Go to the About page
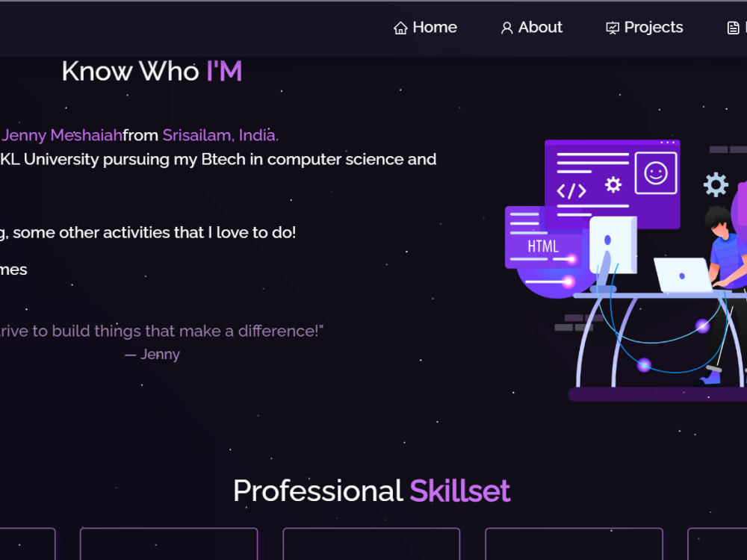This screenshot has height=560, width=747. tap(531, 28)
